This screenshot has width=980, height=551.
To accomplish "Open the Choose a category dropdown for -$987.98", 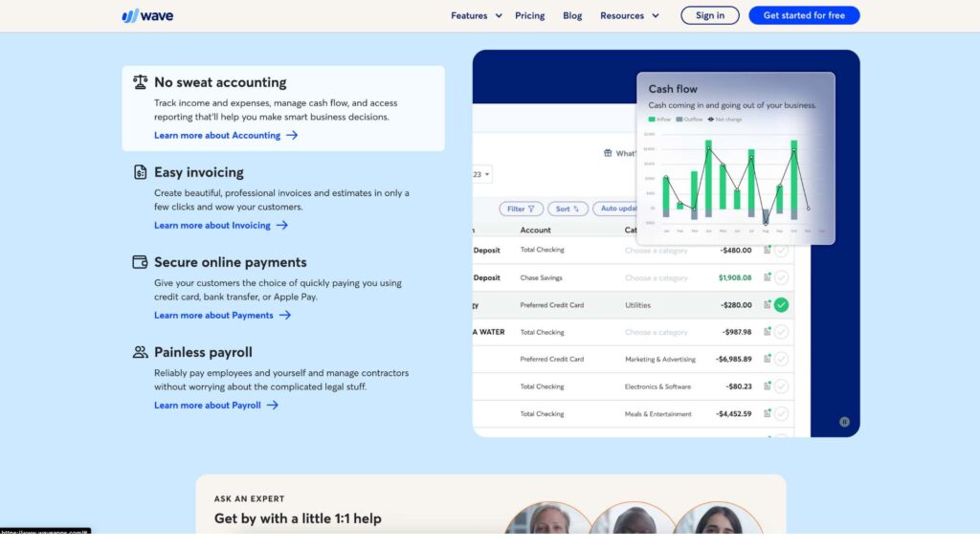I will click(657, 332).
